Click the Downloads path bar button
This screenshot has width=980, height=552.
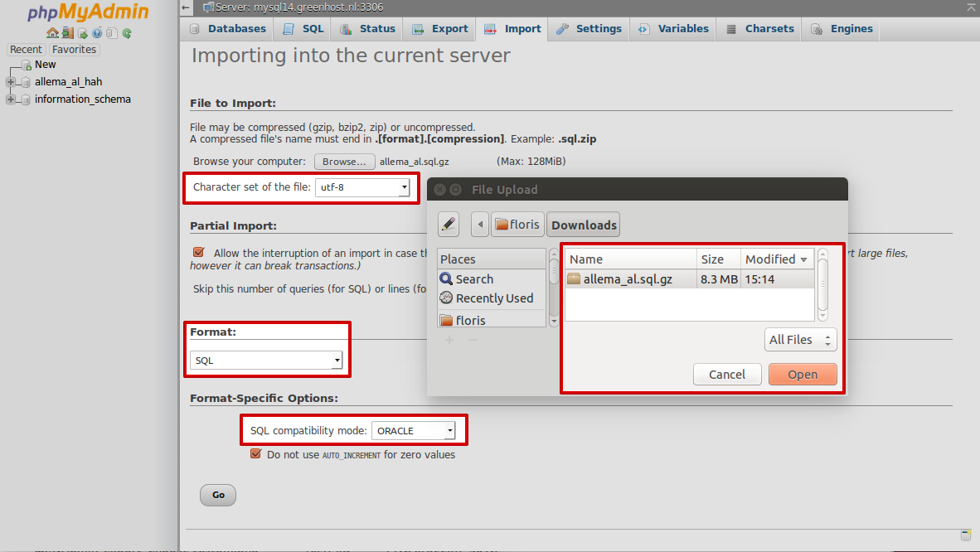pyautogui.click(x=584, y=225)
